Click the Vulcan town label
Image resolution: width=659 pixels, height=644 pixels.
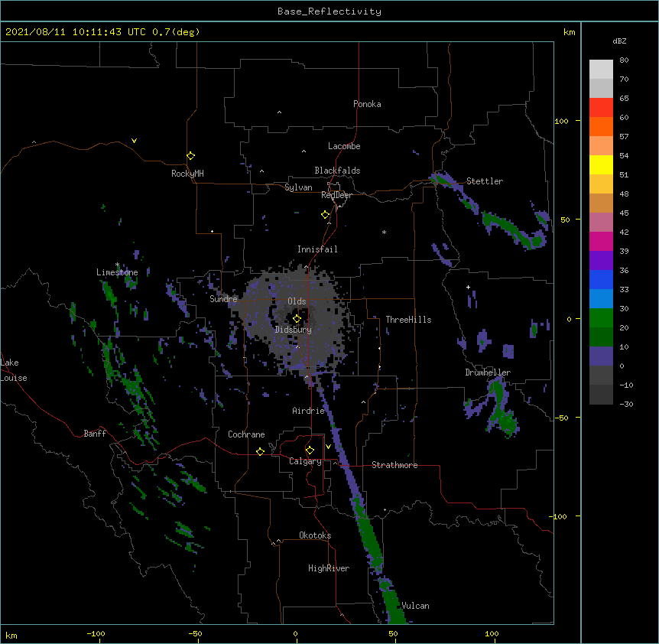[x=415, y=606]
